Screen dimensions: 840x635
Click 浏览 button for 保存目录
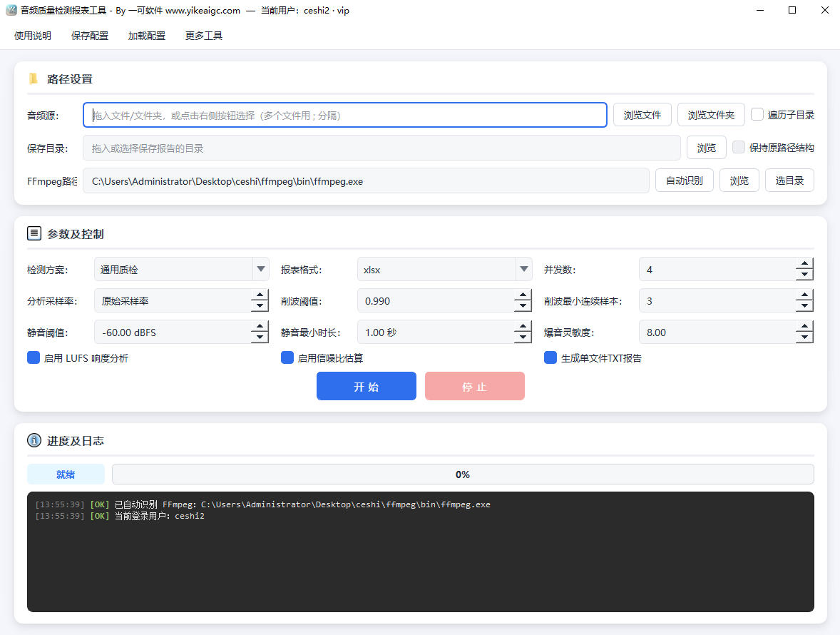(707, 148)
